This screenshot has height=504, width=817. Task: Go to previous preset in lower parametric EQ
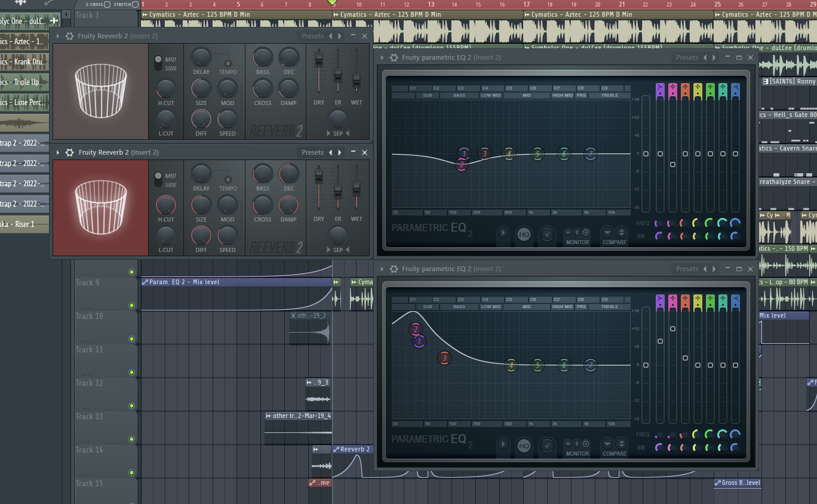coord(705,269)
